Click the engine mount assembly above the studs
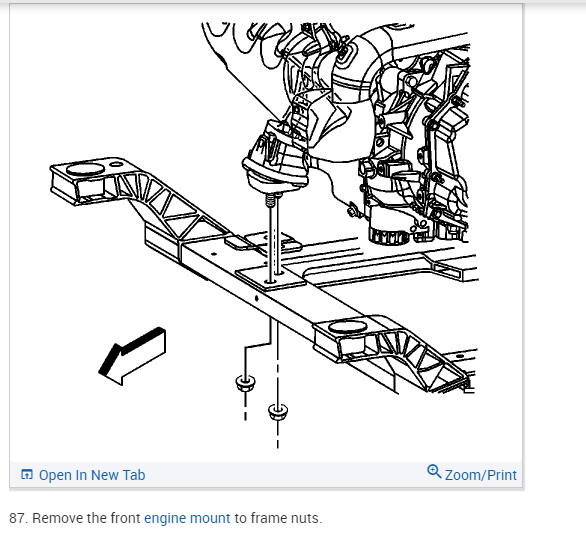Viewport: 586px width, 552px height. [x=275, y=157]
